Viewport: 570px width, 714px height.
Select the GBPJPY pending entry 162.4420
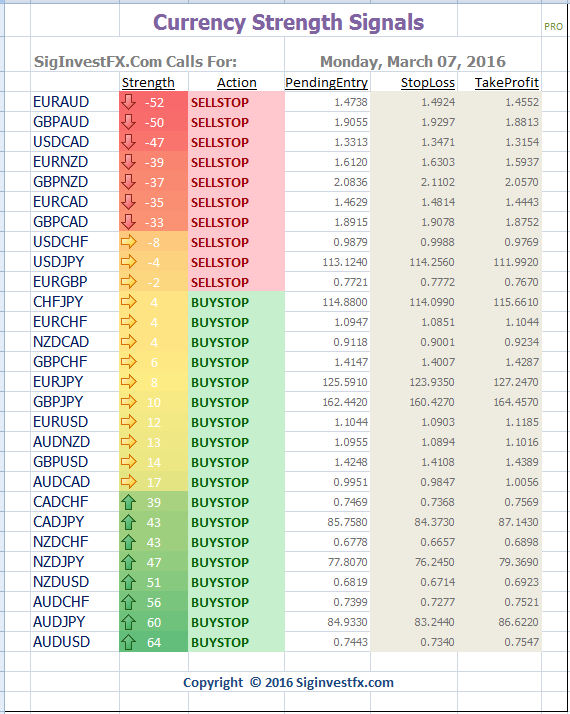[x=345, y=402]
